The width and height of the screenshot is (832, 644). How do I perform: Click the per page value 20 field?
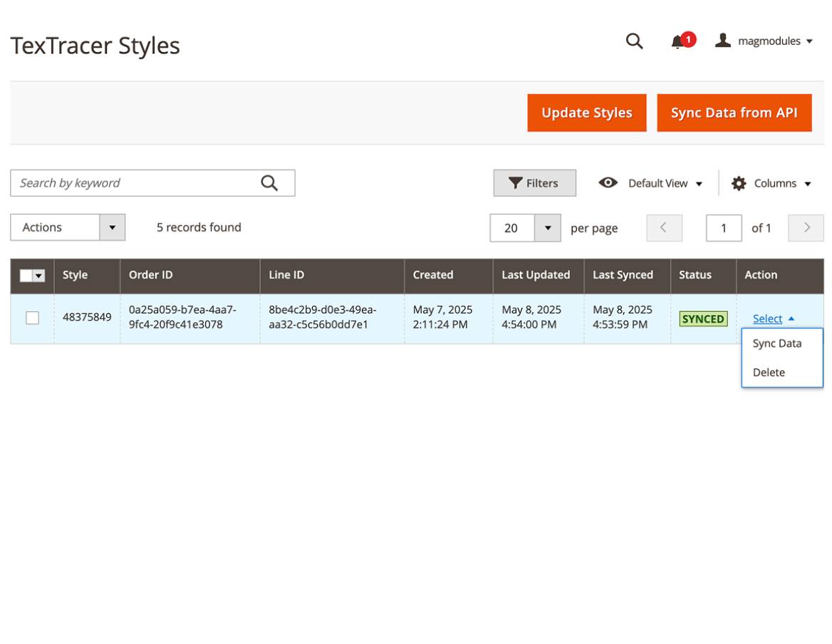click(512, 228)
